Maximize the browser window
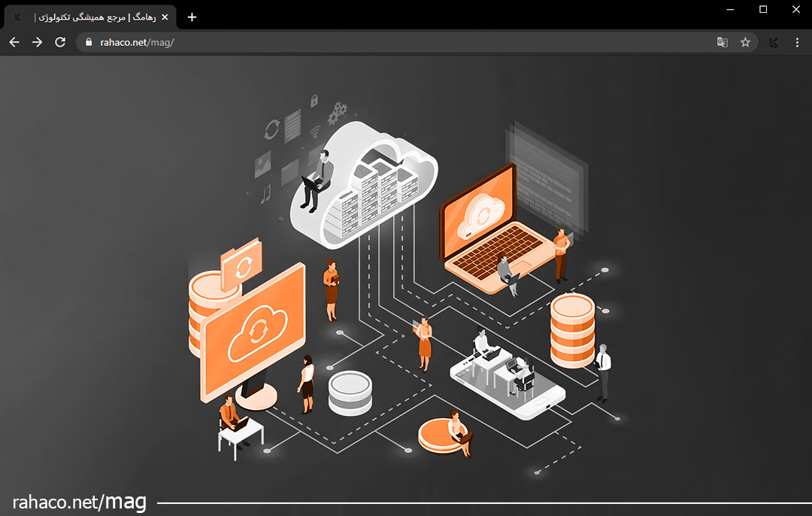The height and width of the screenshot is (516, 812). pyautogui.click(x=763, y=9)
